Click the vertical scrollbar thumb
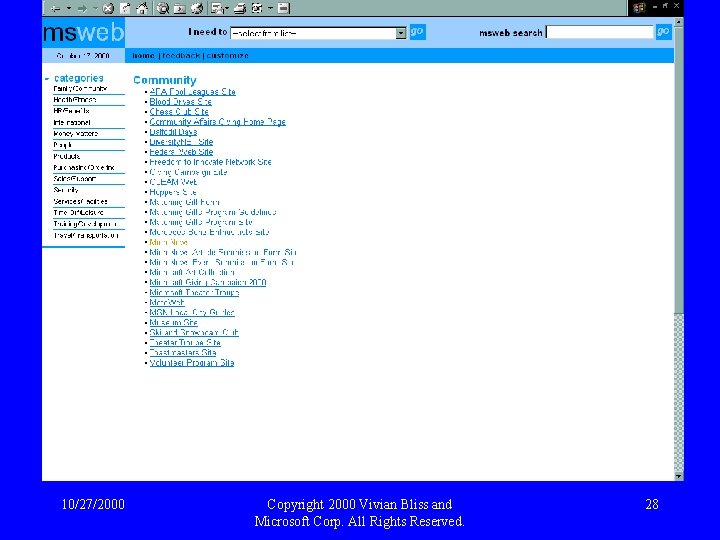The height and width of the screenshot is (540, 720). [x=679, y=169]
